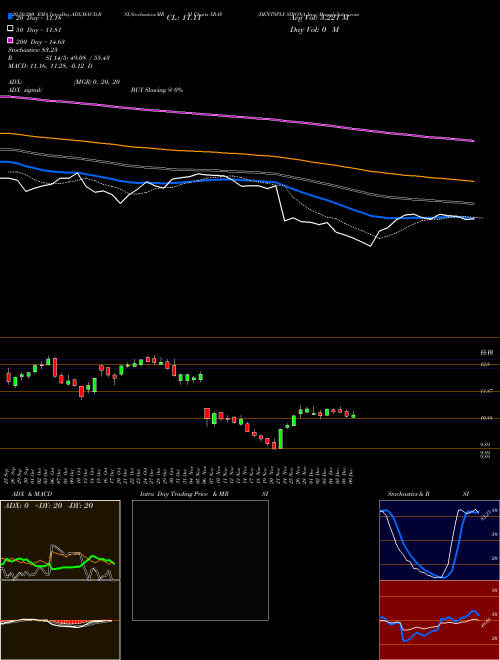Click the CL: 11.11 closing price label
500x660 pixels.
186,18
